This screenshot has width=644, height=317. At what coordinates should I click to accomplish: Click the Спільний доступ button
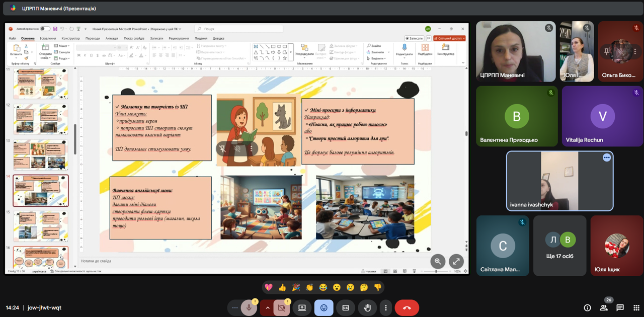[449, 38]
